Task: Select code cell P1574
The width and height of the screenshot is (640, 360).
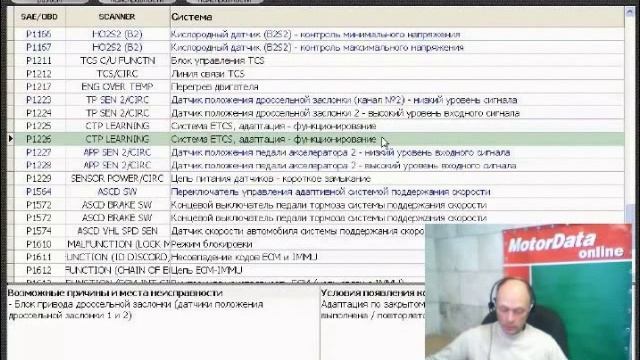Action: tap(39, 231)
